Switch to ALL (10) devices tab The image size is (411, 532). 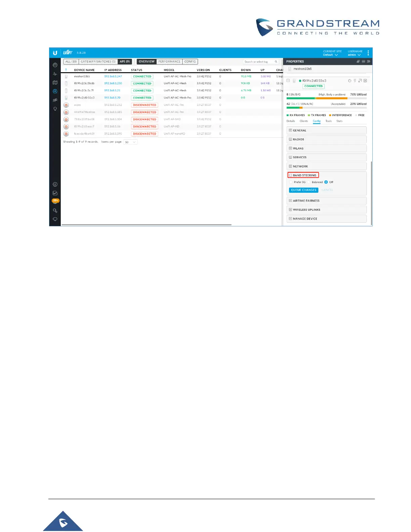click(71, 61)
